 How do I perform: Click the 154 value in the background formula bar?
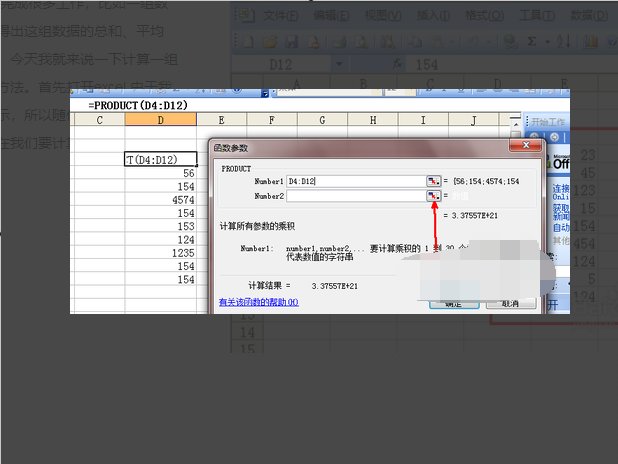coord(427,65)
